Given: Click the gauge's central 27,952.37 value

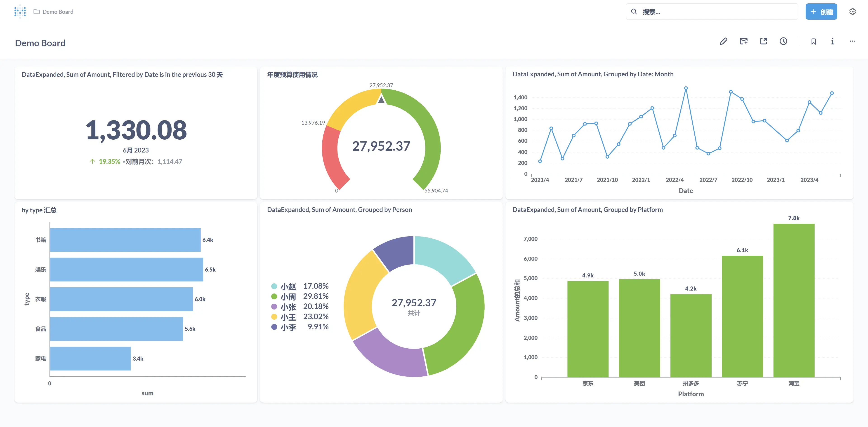Looking at the screenshot, I should coord(381,146).
